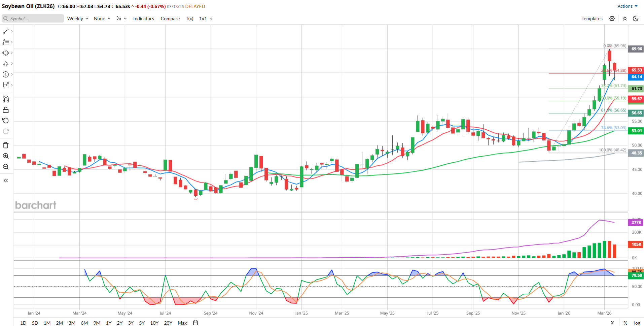Collapse the left drawing toolbar

[6, 181]
